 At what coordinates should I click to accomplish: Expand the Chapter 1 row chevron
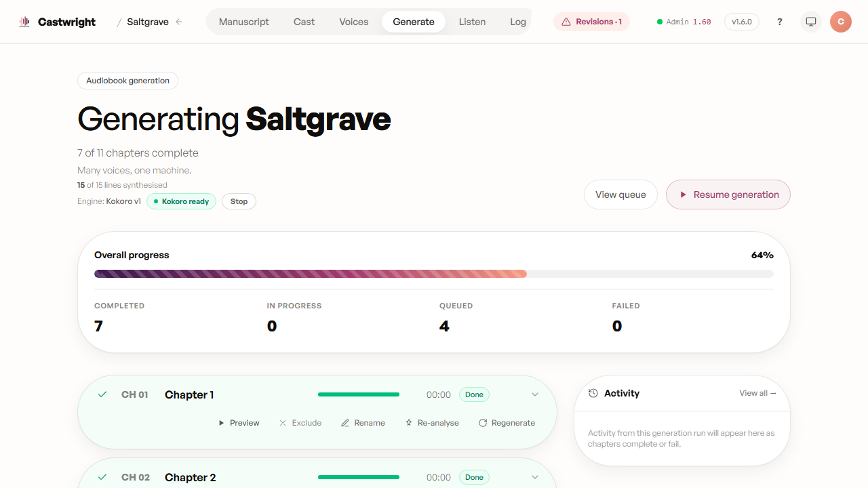click(x=535, y=394)
